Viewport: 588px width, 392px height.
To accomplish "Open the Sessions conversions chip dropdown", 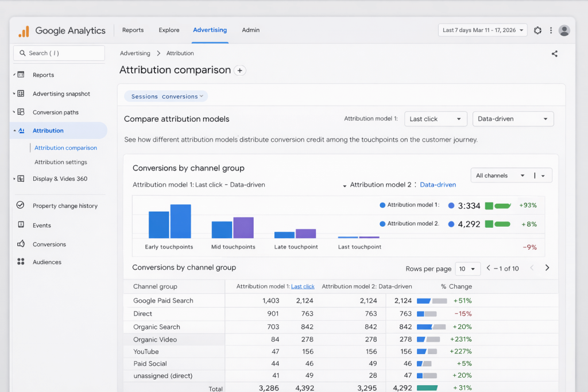I will coord(166,96).
